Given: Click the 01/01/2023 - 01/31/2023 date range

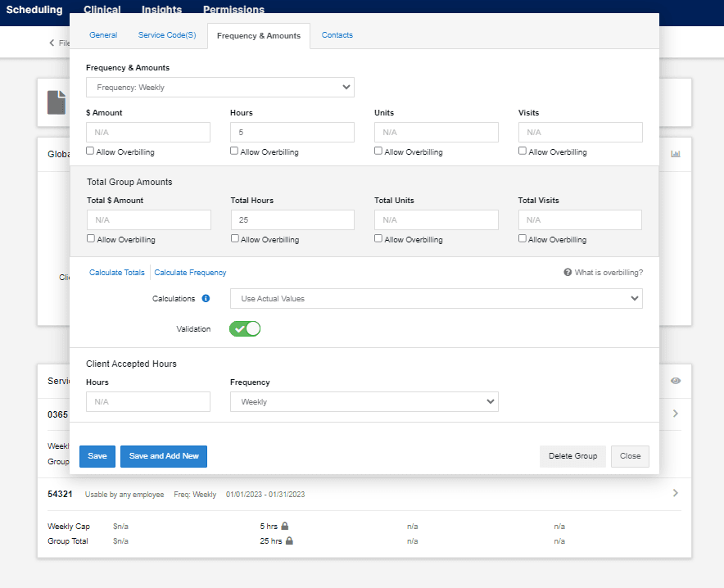Looking at the screenshot, I should 265,495.
